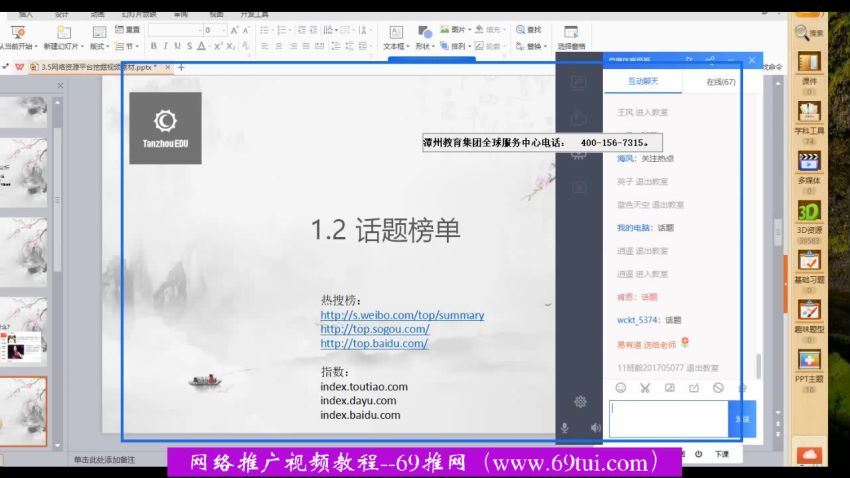Switch to the 互动聊天 chat tab
The height and width of the screenshot is (478, 850).
click(643, 81)
